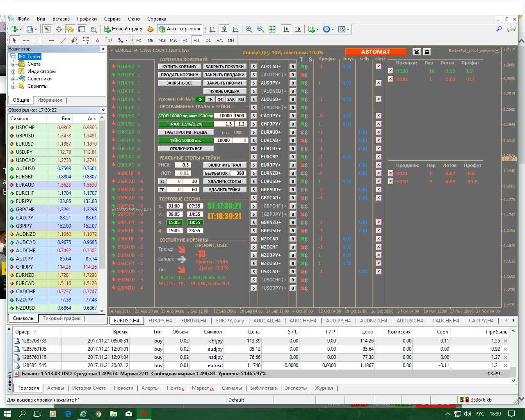Open the periods clock dropdown arrow
Screen dimensions: 525x420
click(x=333, y=29)
